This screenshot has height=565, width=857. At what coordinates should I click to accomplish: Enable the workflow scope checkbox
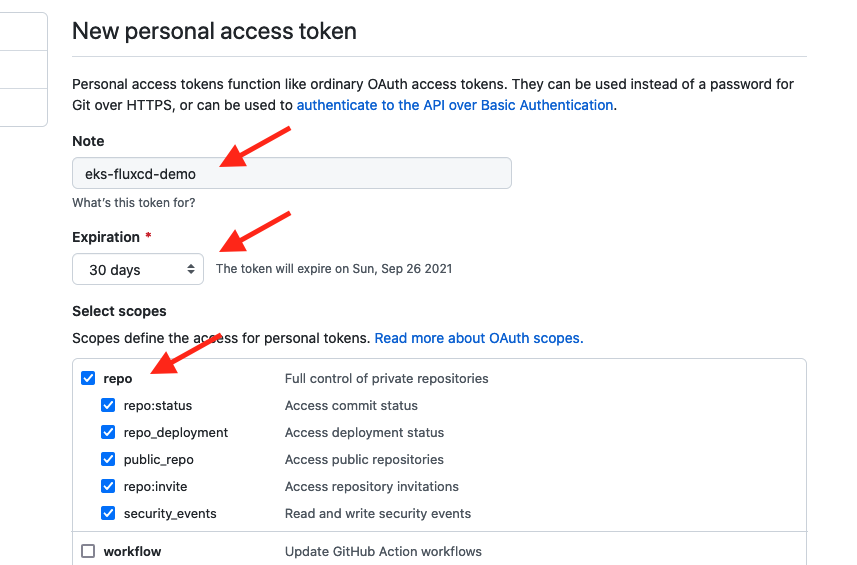click(x=88, y=551)
